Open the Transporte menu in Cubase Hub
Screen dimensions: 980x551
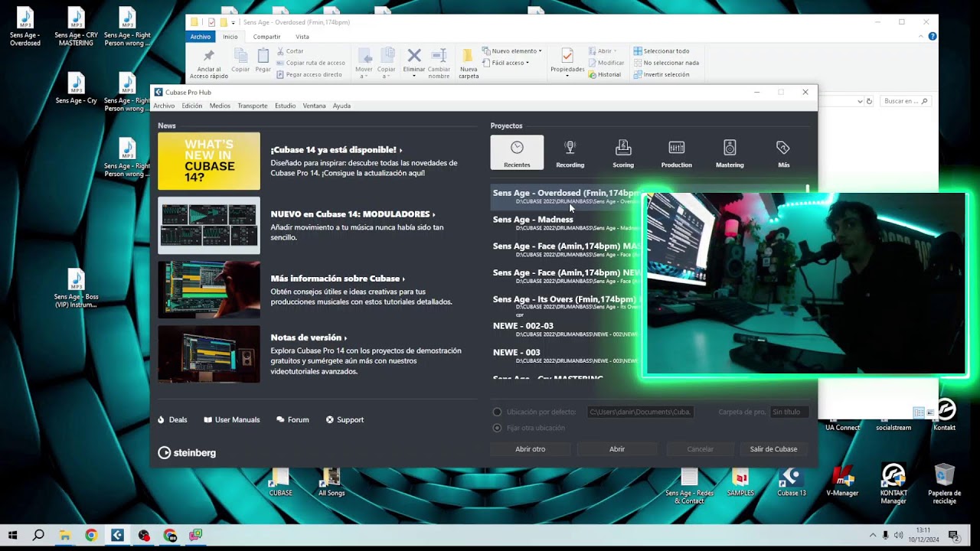point(253,106)
